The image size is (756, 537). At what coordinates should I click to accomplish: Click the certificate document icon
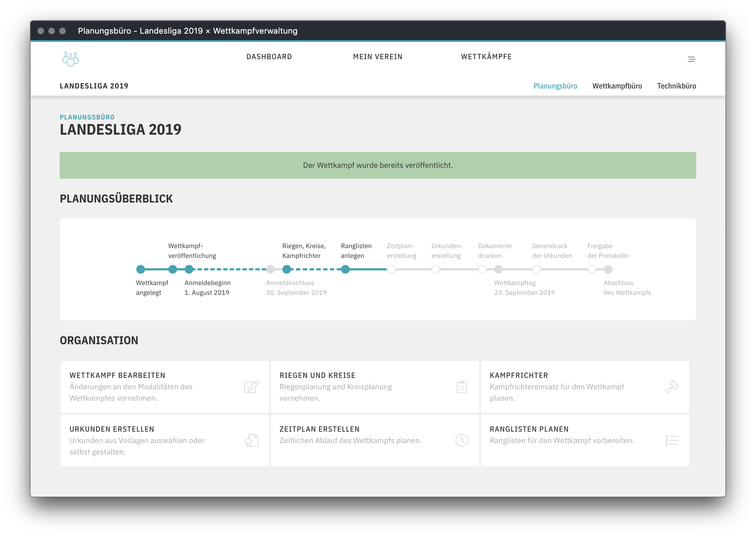(252, 440)
